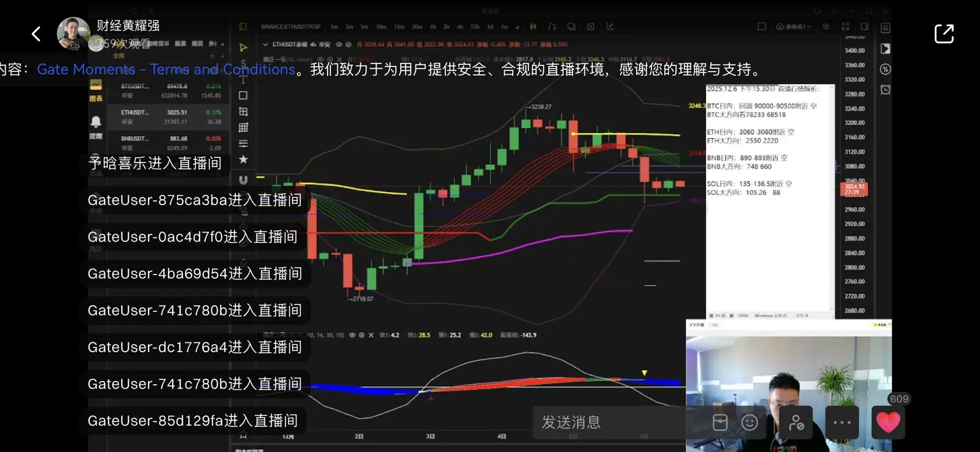Screen dimensions: 980x452
Task: Open the alarm clock icon on right sidebar
Action: click(x=886, y=90)
